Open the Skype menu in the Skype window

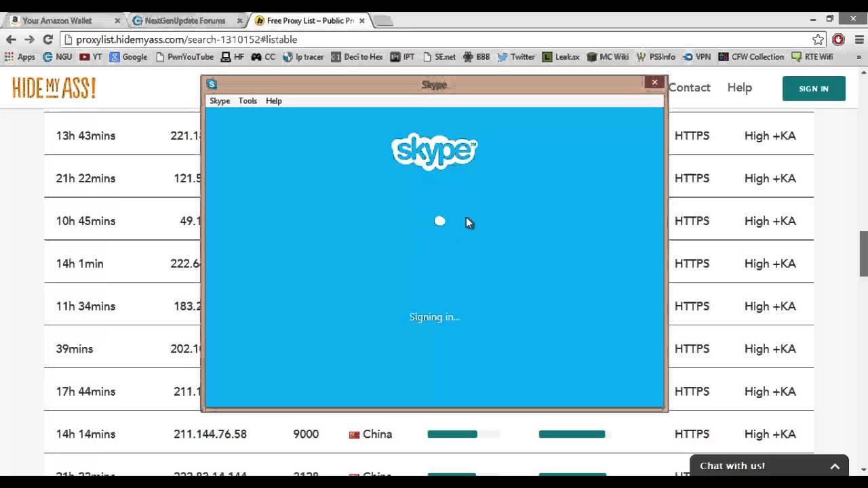click(x=220, y=101)
